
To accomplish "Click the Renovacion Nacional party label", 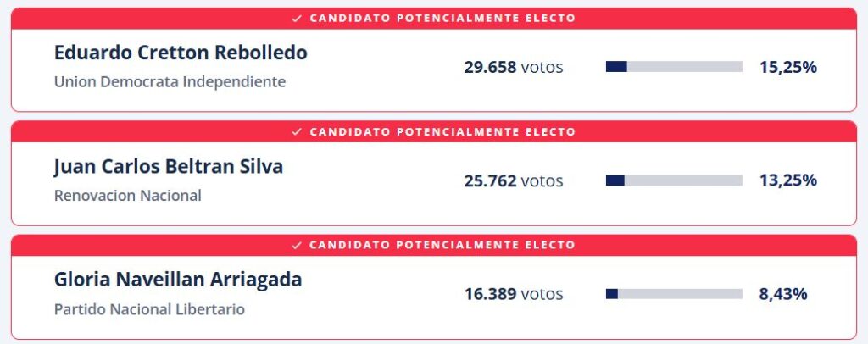I will (128, 196).
